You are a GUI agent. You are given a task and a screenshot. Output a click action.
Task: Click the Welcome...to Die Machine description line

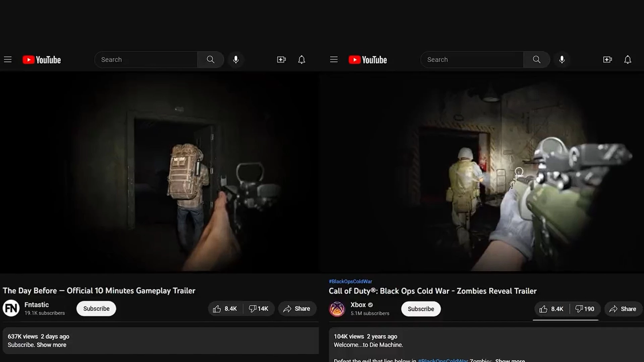coord(368,345)
